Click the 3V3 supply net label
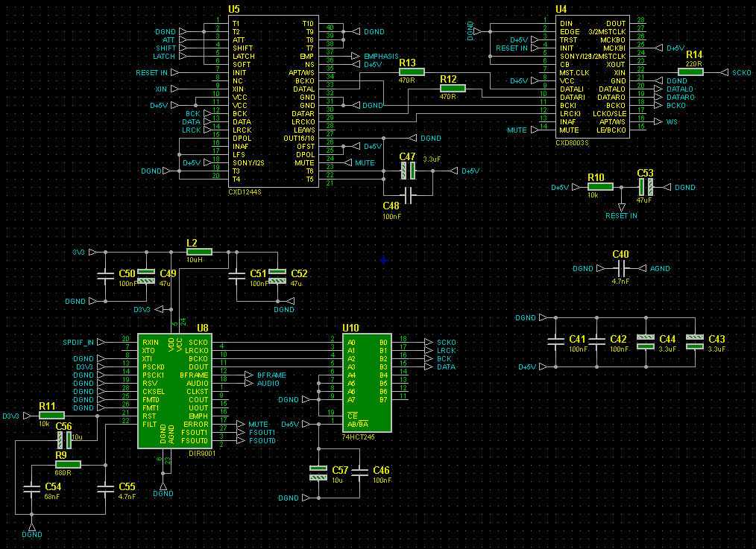Image resolution: width=756 pixels, height=549 pixels. 78,253
